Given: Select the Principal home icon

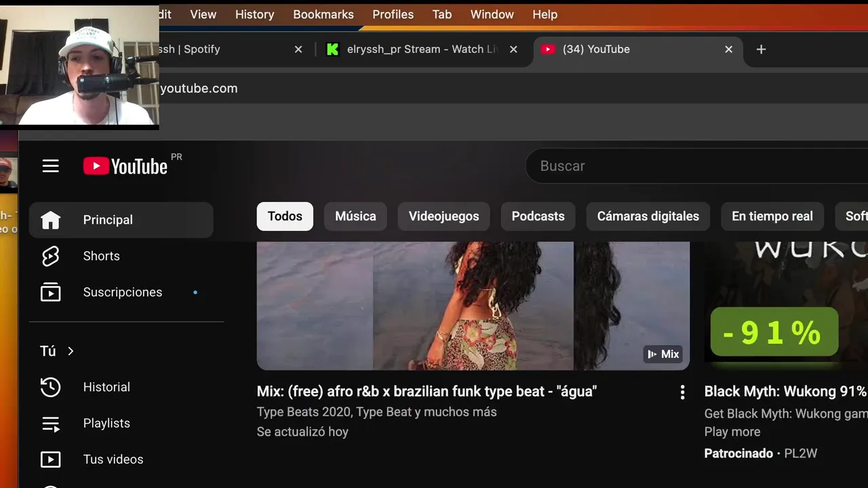Looking at the screenshot, I should click(x=51, y=220).
